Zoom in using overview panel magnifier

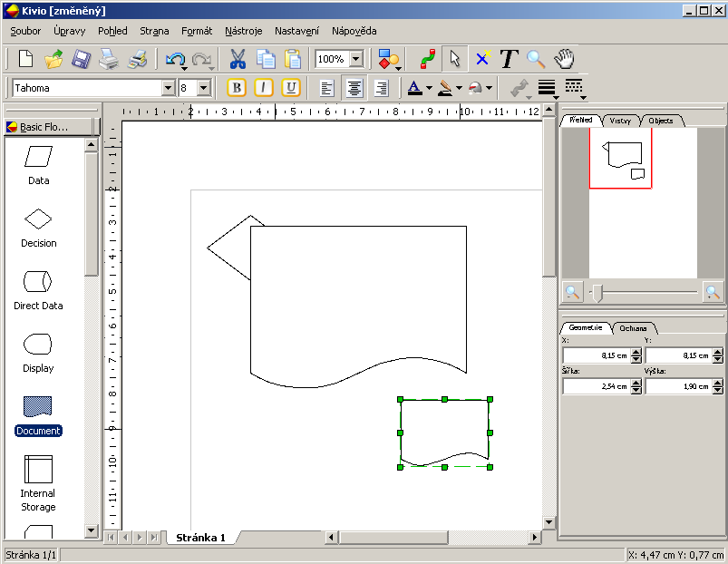[713, 292]
